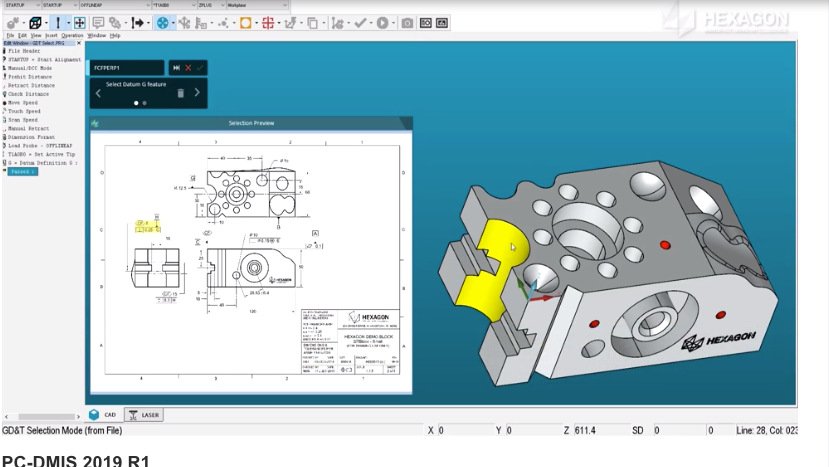The height and width of the screenshot is (467, 829).
Task: Click the camera snapshot toolbar icon
Action: coord(407,23)
